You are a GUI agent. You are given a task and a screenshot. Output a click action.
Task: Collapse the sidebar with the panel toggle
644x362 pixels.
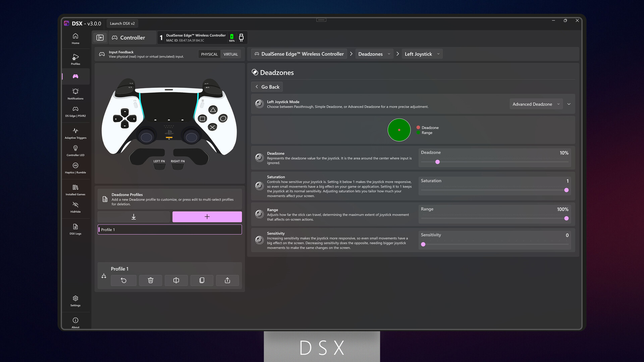point(100,37)
